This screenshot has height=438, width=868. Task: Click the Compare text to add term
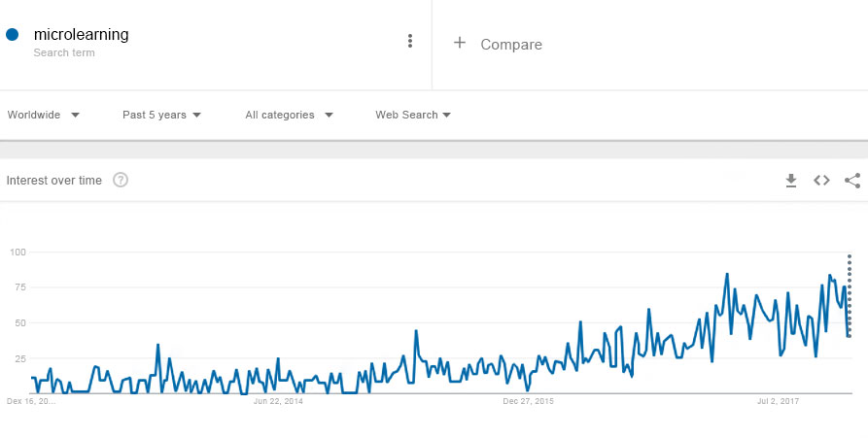(511, 44)
